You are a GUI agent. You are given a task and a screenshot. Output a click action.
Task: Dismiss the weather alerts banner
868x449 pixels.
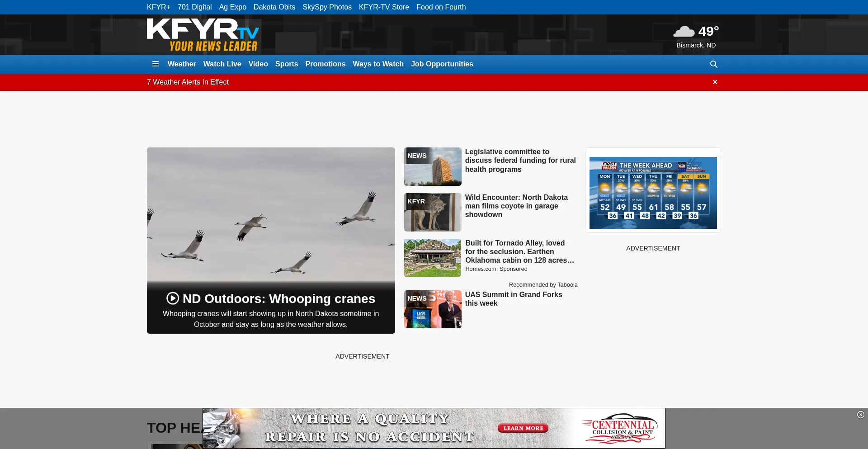[x=715, y=82]
